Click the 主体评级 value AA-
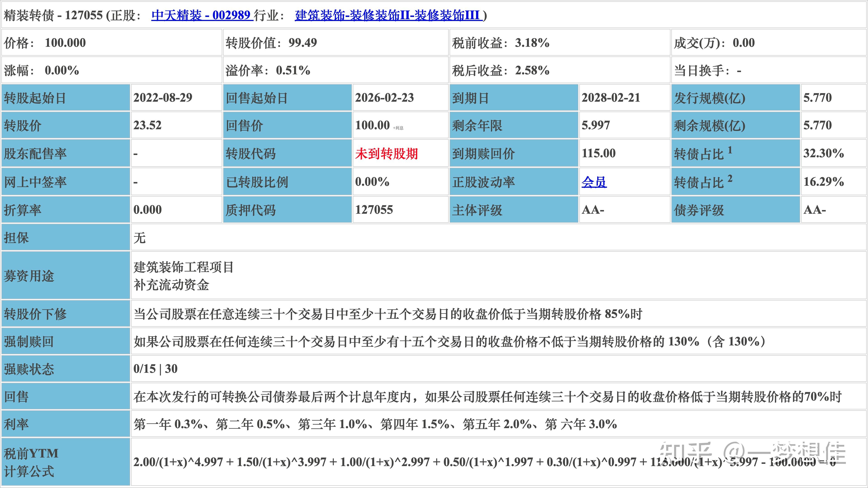 [x=593, y=210]
